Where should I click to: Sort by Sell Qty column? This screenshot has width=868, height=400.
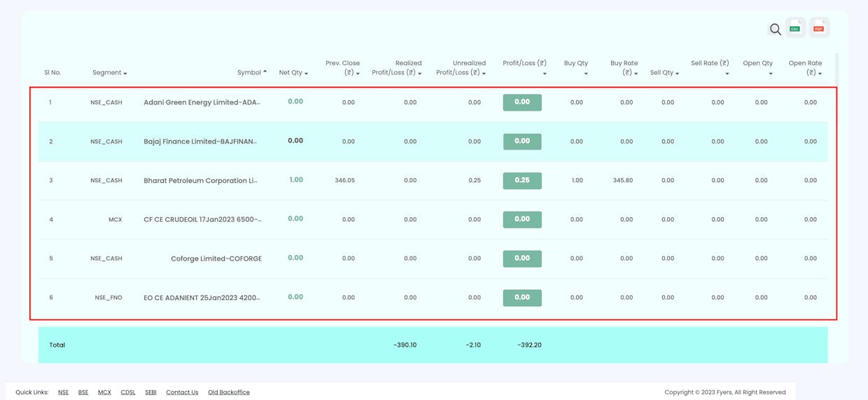point(664,73)
